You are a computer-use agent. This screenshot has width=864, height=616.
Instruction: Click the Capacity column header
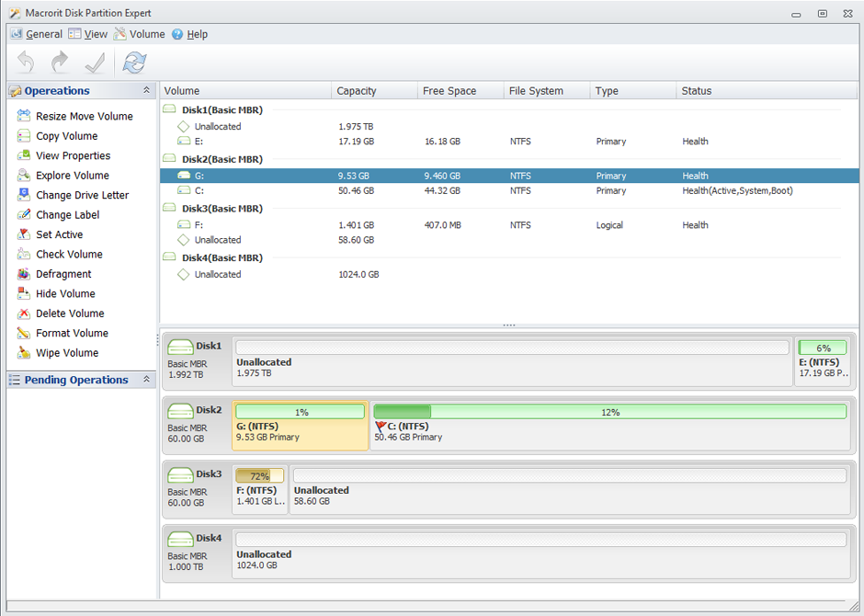[374, 91]
